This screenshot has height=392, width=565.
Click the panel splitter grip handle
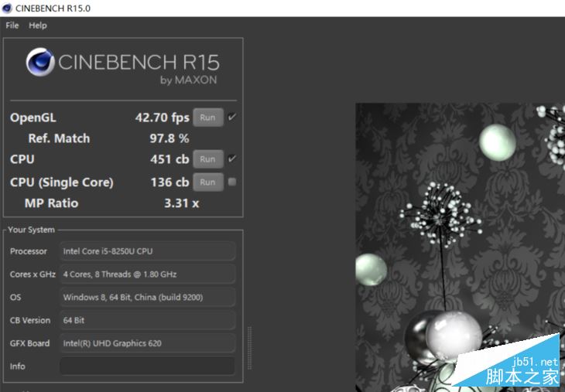(249, 348)
